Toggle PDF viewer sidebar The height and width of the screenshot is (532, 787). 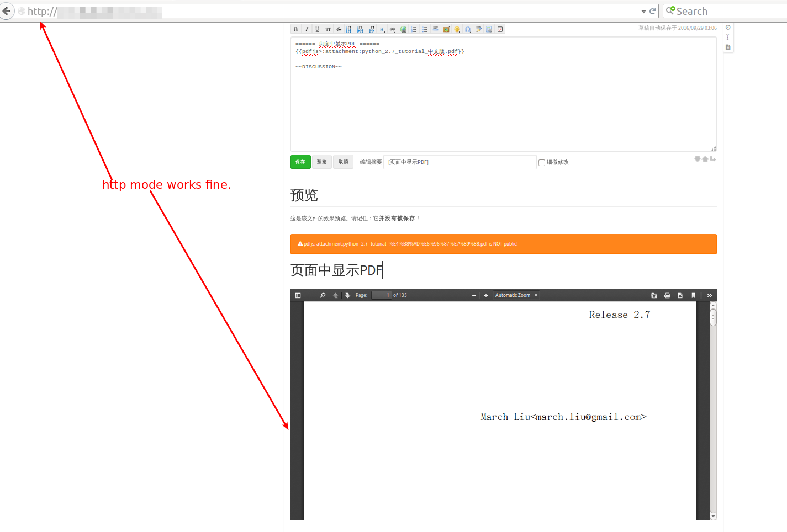point(298,295)
